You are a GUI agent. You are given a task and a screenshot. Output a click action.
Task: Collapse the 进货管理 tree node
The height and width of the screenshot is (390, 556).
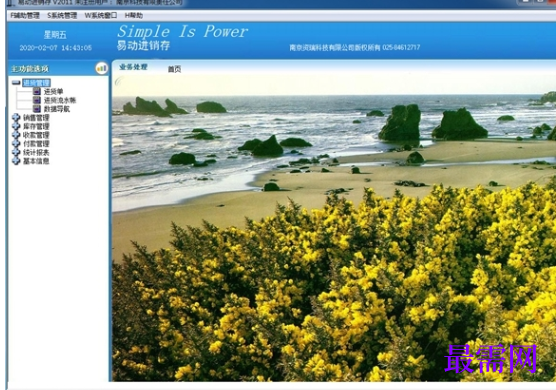coord(16,83)
